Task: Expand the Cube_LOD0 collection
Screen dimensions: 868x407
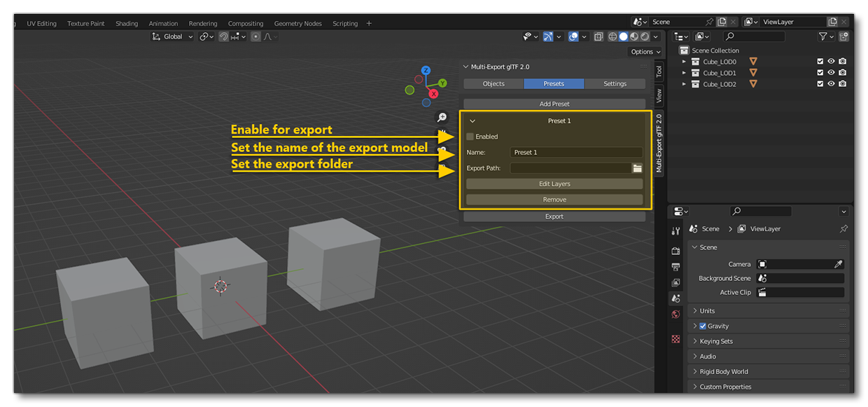Action: [685, 62]
